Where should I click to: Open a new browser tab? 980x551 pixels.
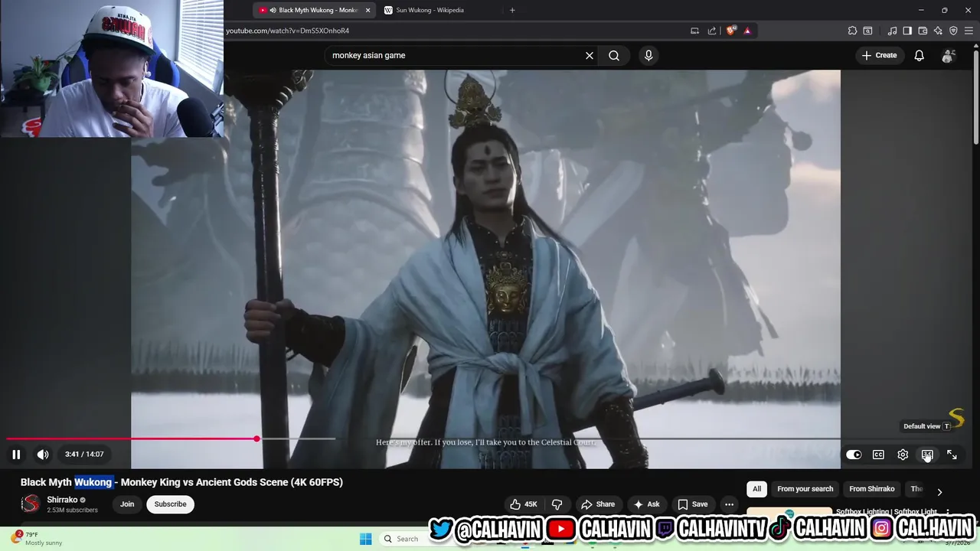tap(512, 10)
